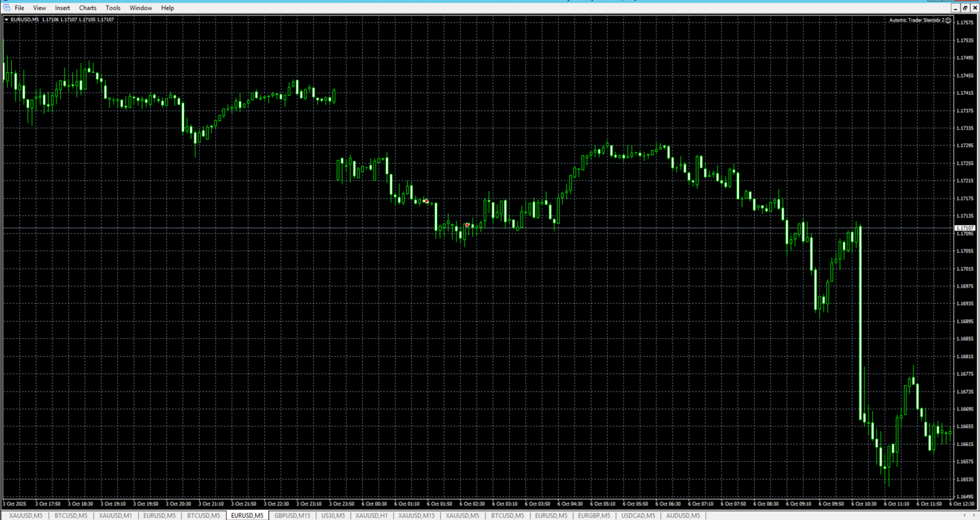Click the Automic Trader Steroids 2 label
This screenshot has height=520, width=980.
tap(916, 20)
